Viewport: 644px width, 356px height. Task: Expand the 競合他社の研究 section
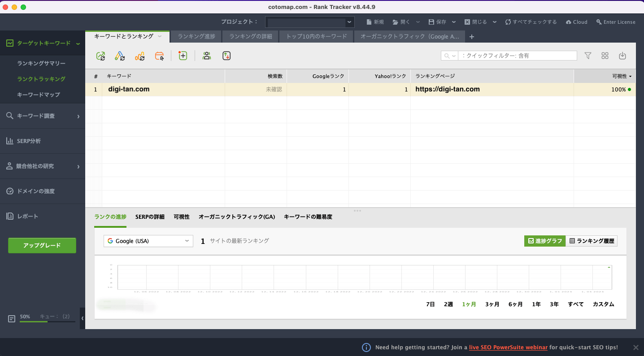tap(78, 166)
